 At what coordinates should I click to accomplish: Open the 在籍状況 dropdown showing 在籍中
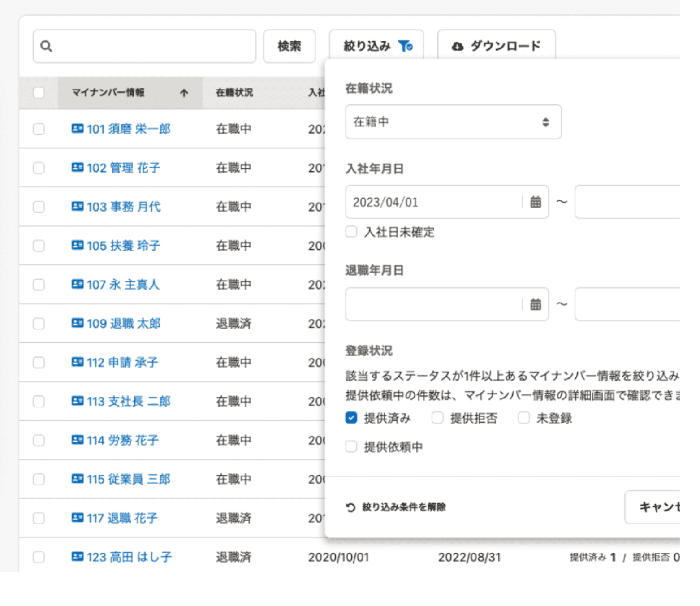click(x=454, y=122)
